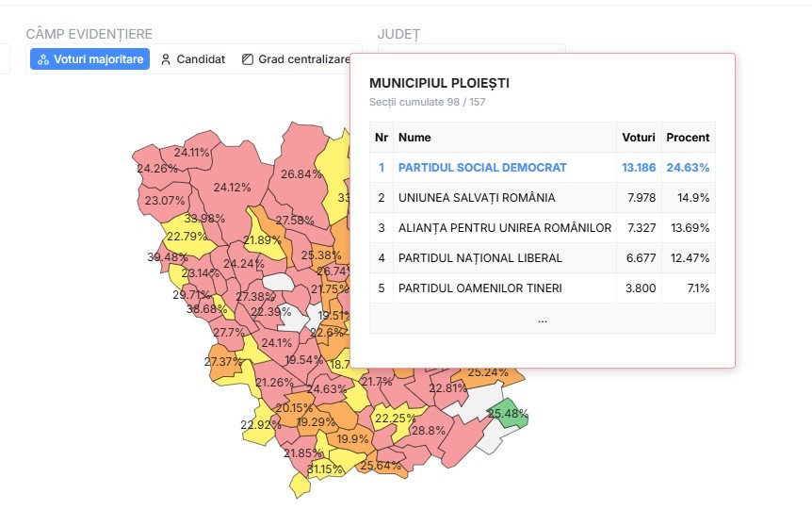Select the map region labeled 24.1%
The image size is (812, 526).
click(x=276, y=342)
